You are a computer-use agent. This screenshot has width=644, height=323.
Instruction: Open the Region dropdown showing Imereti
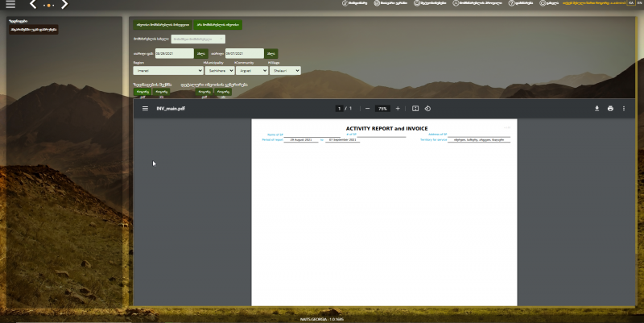click(x=168, y=71)
